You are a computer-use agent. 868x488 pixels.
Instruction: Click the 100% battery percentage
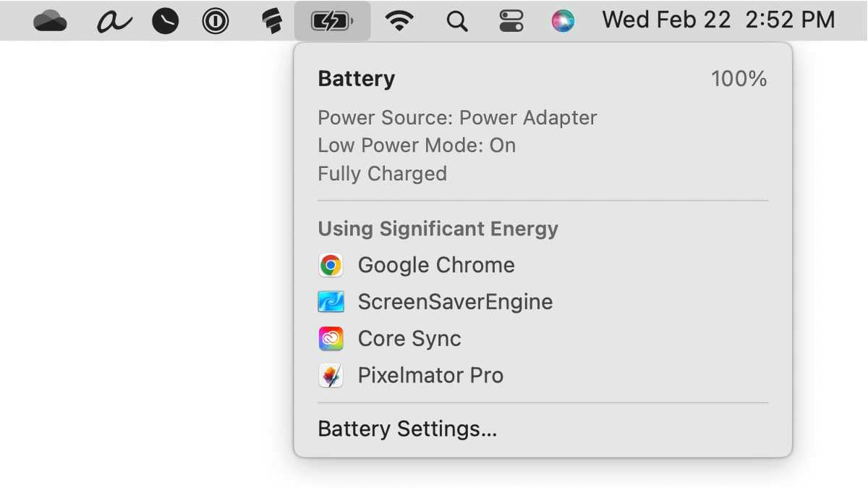click(739, 79)
